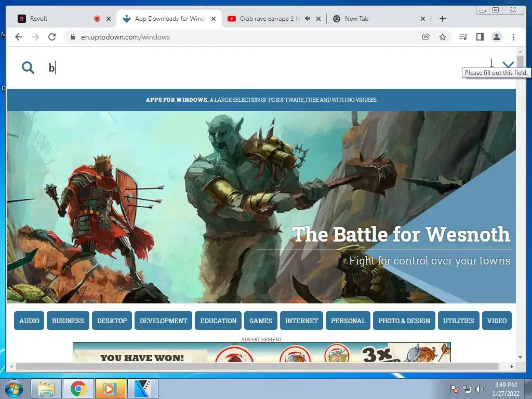The image size is (532, 399).
Task: Click the Action Center flag tray icon
Action: click(x=454, y=389)
